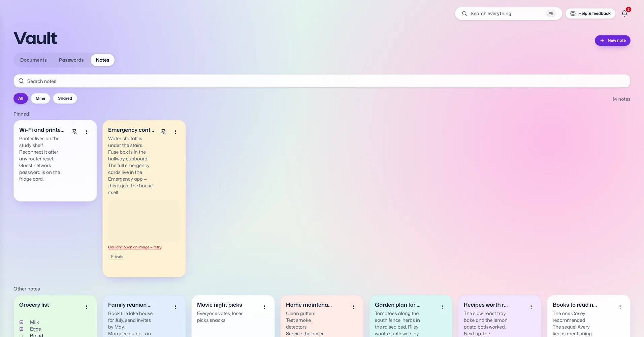Filter notes by Shared
Viewport: 644px width, 337px height.
pos(65,98)
